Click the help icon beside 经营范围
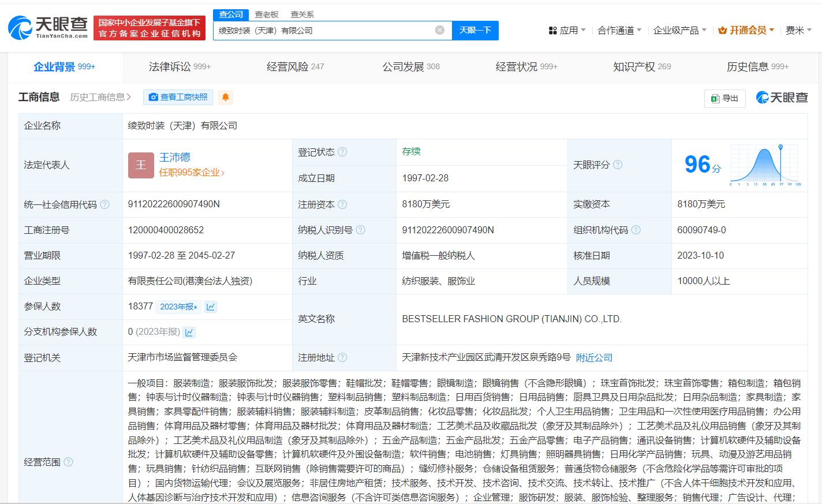 point(68,462)
